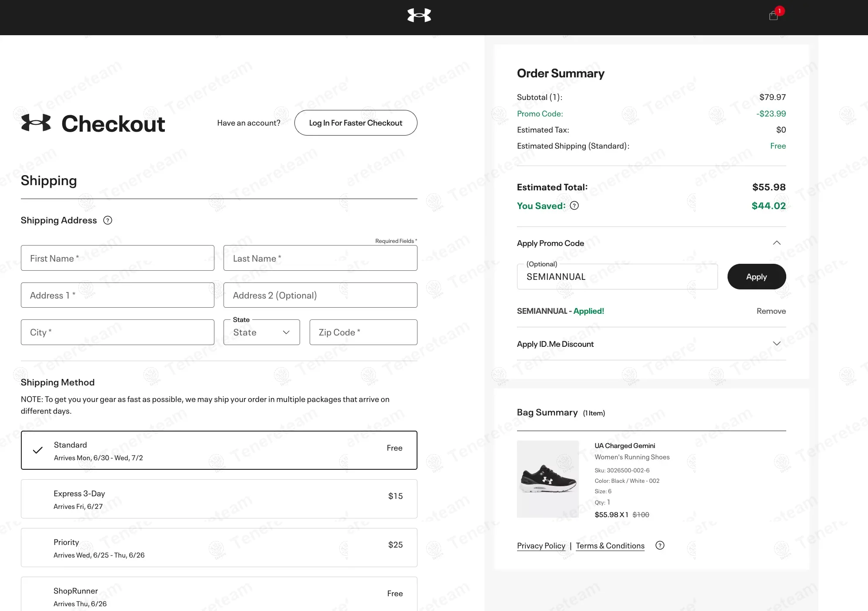868x611 pixels.
Task: Click the Under Armour logo in header
Action: click(x=419, y=15)
